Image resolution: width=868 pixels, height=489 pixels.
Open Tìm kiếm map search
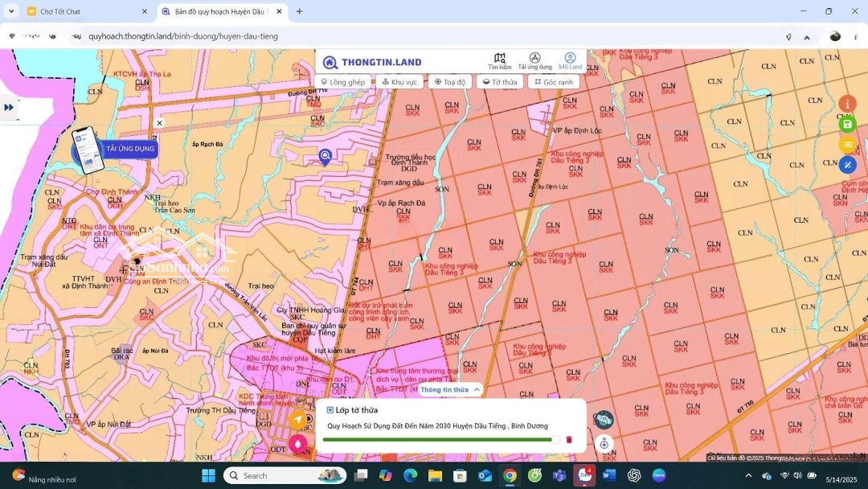pos(499,61)
